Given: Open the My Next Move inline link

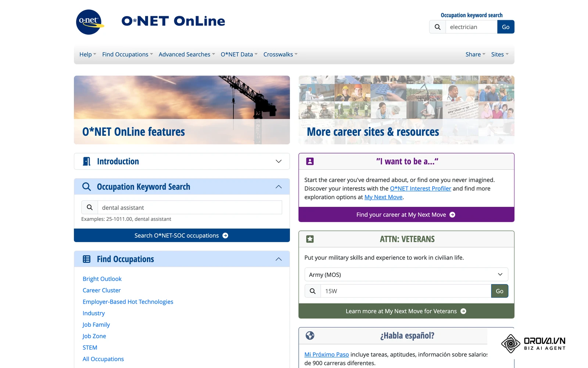Looking at the screenshot, I should 383,197.
